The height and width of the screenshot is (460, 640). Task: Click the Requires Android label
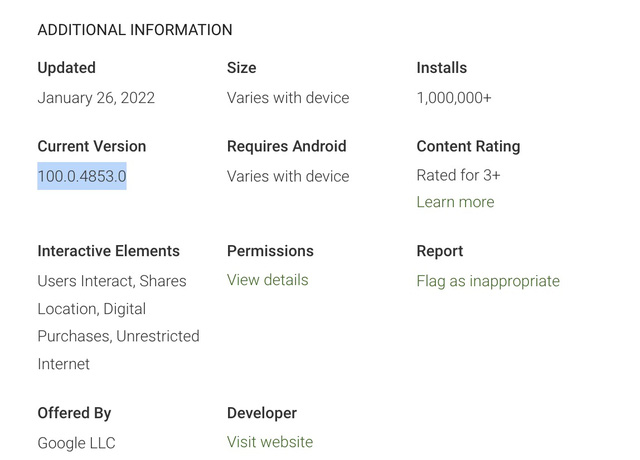pyautogui.click(x=286, y=146)
